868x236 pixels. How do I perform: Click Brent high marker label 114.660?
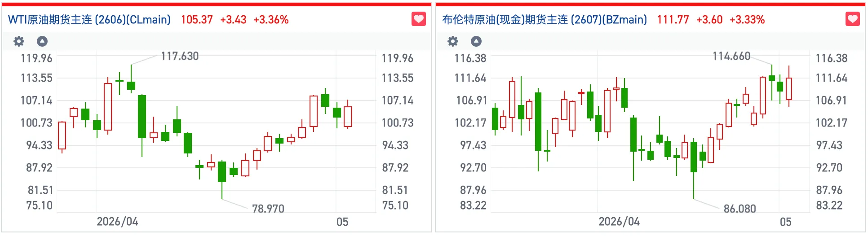731,56
